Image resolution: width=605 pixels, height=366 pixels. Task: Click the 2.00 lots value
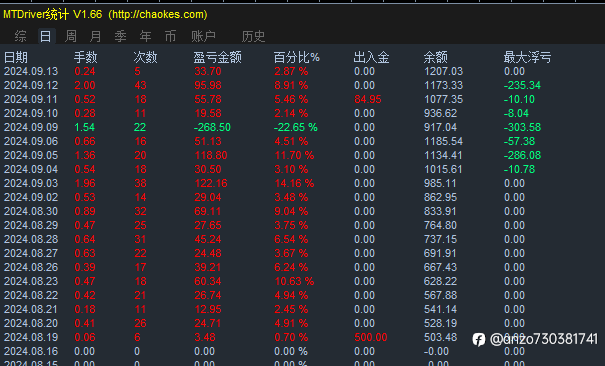coord(85,85)
